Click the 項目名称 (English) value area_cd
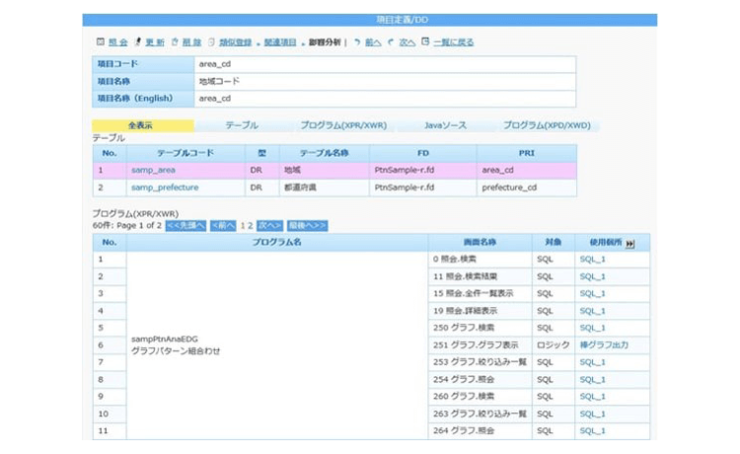The height and width of the screenshot is (454, 740). coord(385,99)
